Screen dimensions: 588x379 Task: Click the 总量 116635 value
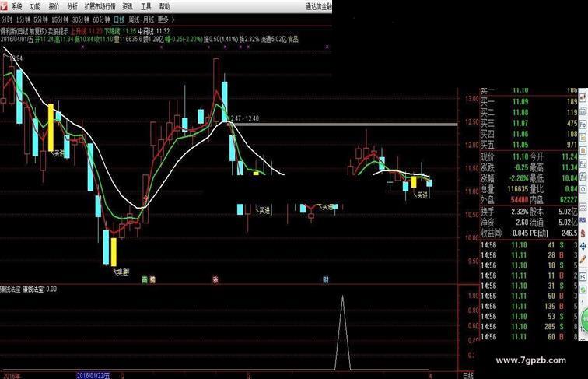[518, 189]
